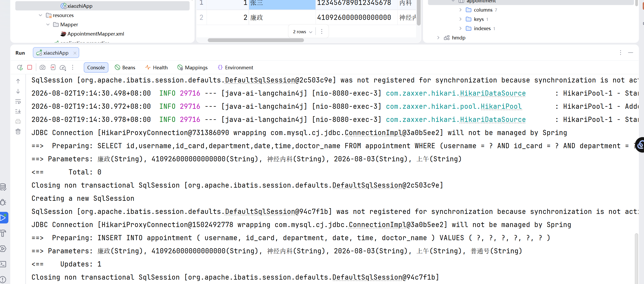Open Services tool window icon
The image size is (644, 284).
(3, 249)
